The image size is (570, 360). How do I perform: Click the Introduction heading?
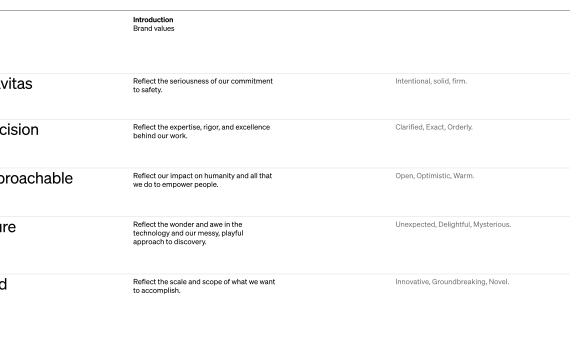[x=153, y=20]
